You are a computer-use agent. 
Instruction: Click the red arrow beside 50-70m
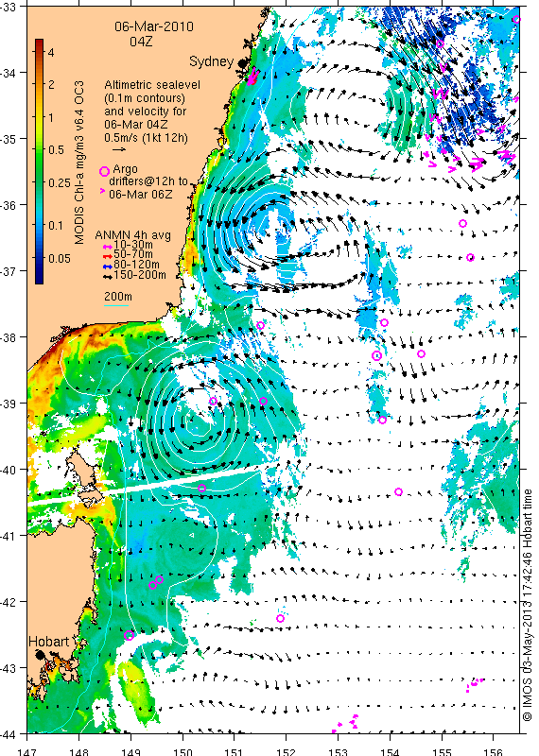(x=108, y=256)
